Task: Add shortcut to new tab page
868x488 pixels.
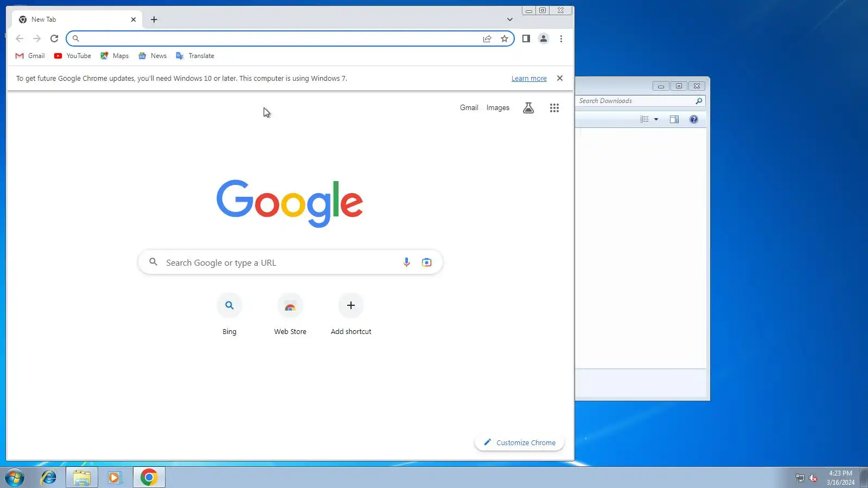Action: pos(351,314)
